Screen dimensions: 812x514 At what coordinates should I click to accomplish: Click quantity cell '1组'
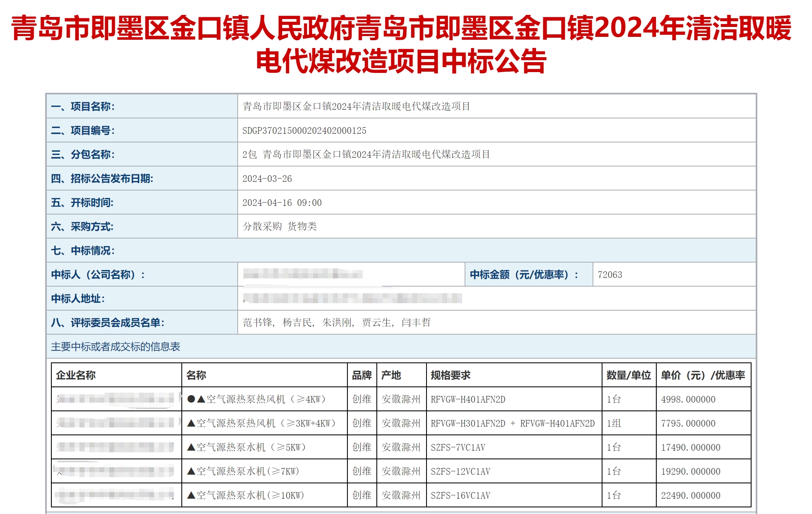(614, 423)
